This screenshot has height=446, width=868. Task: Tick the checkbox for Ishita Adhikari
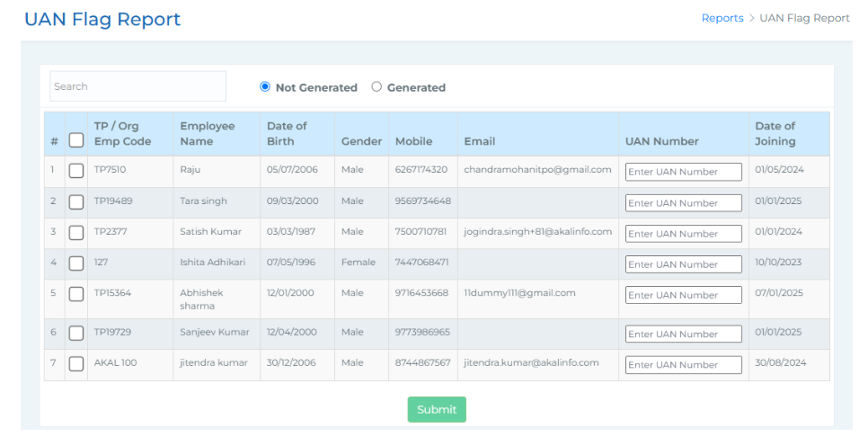(x=76, y=263)
